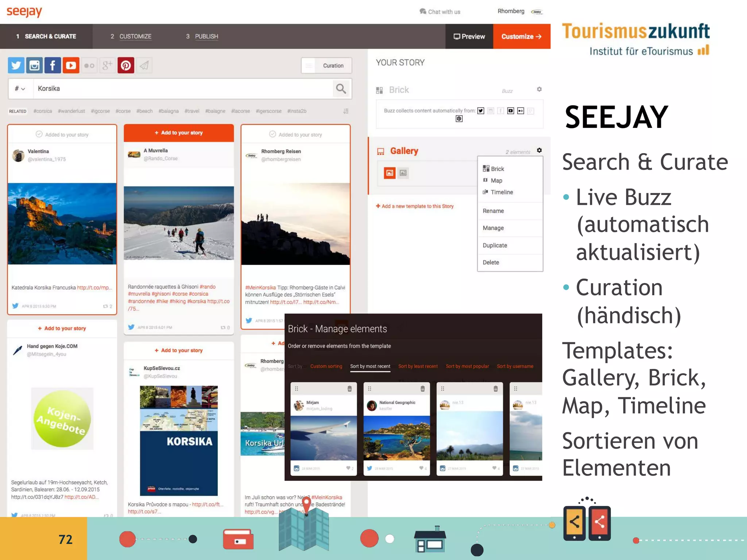Select Custom sorting option
The width and height of the screenshot is (747, 560).
click(326, 366)
